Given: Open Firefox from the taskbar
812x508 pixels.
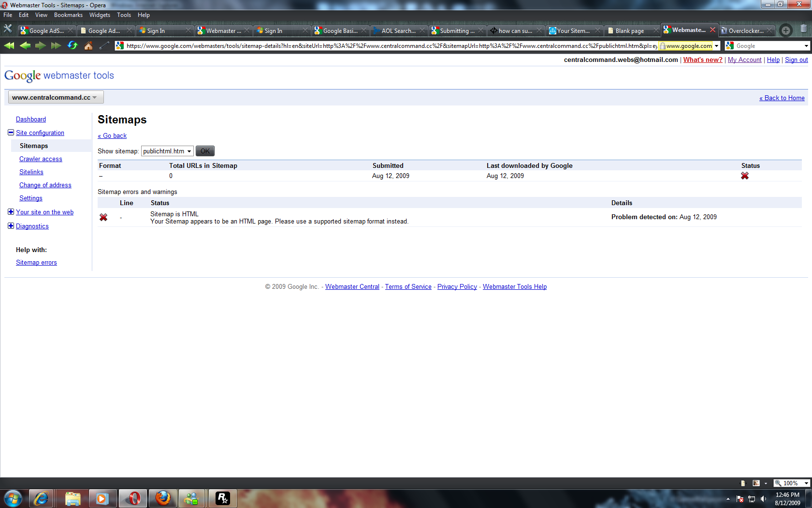Looking at the screenshot, I should (163, 498).
